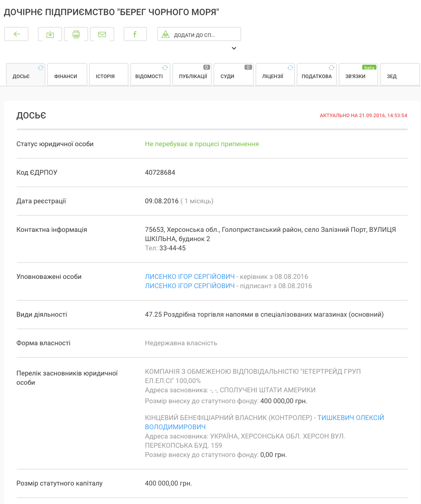Click refresh icon on Податкова tab
Viewport: 421px width, 504px height.
point(332,67)
